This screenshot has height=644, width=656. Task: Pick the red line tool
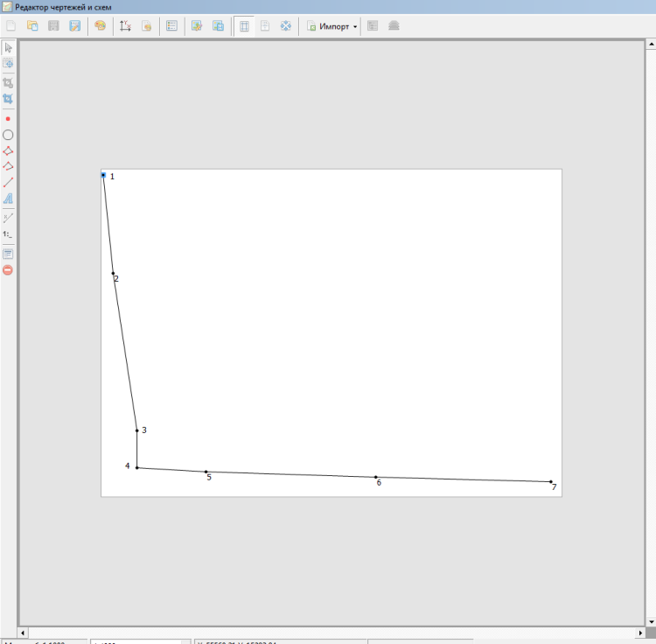pos(8,183)
